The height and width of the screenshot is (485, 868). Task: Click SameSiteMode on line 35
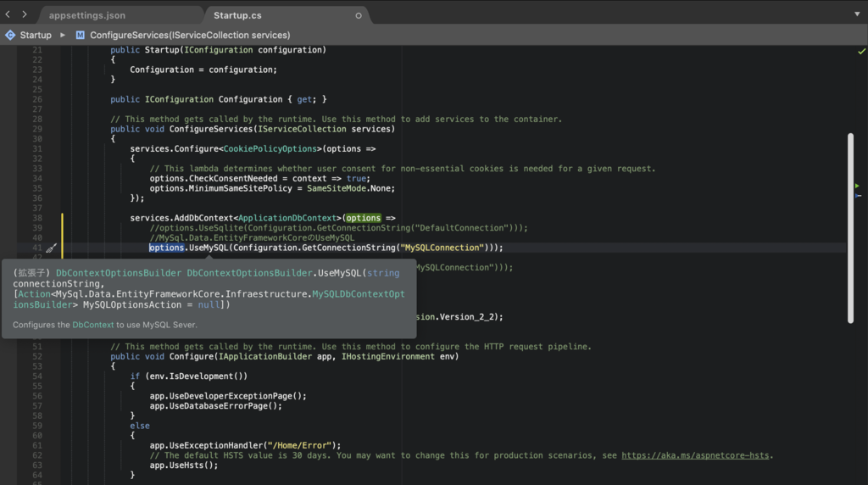[x=337, y=188]
